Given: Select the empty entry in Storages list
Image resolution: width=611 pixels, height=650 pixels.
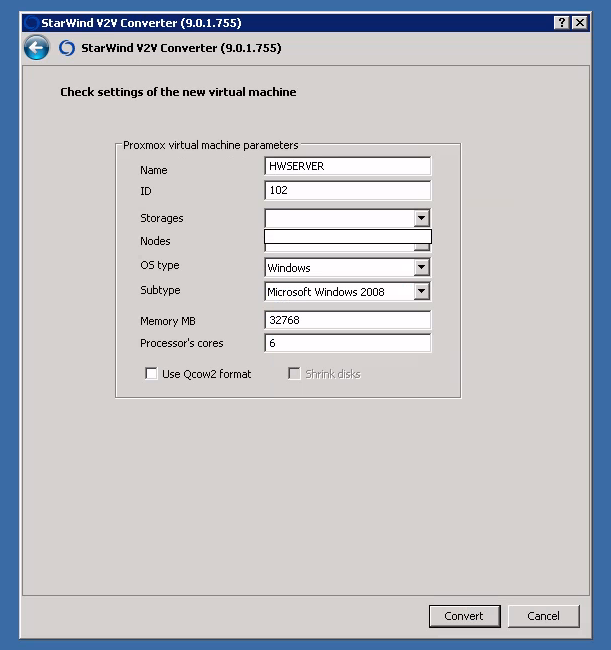Looking at the screenshot, I should click(x=348, y=236).
